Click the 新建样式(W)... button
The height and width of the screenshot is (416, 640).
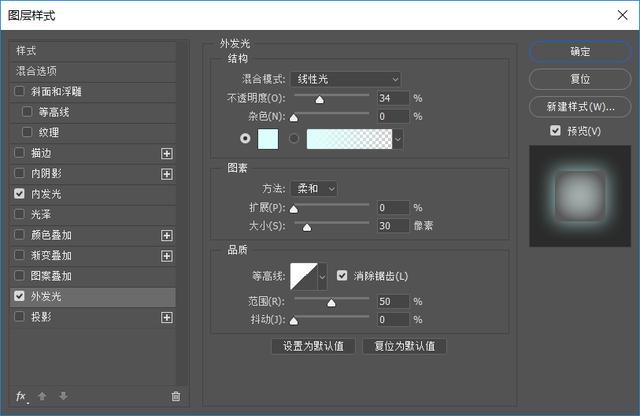(x=580, y=107)
